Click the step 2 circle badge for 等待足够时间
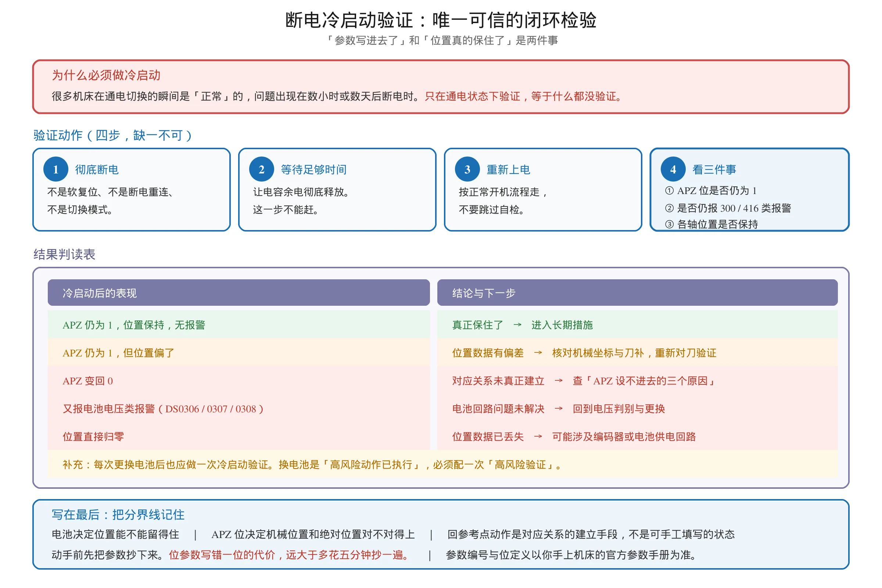The width and height of the screenshot is (882, 588). click(x=262, y=169)
